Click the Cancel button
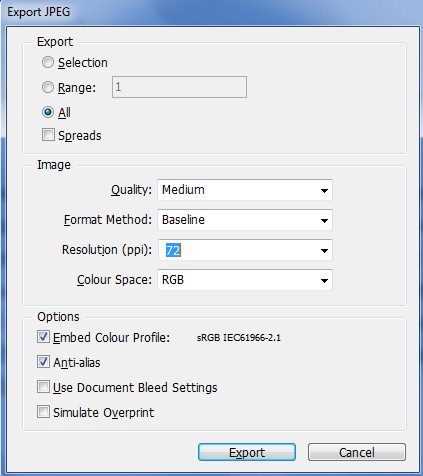 pos(357,452)
